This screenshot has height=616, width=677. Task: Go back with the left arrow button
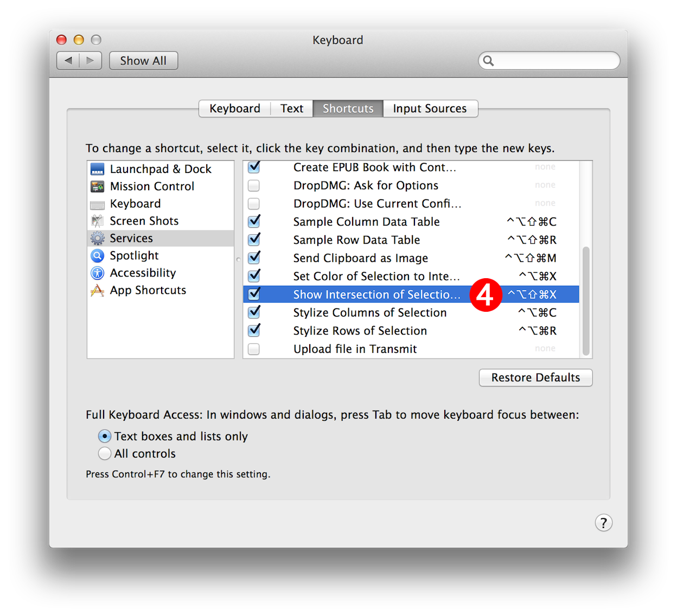coord(68,61)
